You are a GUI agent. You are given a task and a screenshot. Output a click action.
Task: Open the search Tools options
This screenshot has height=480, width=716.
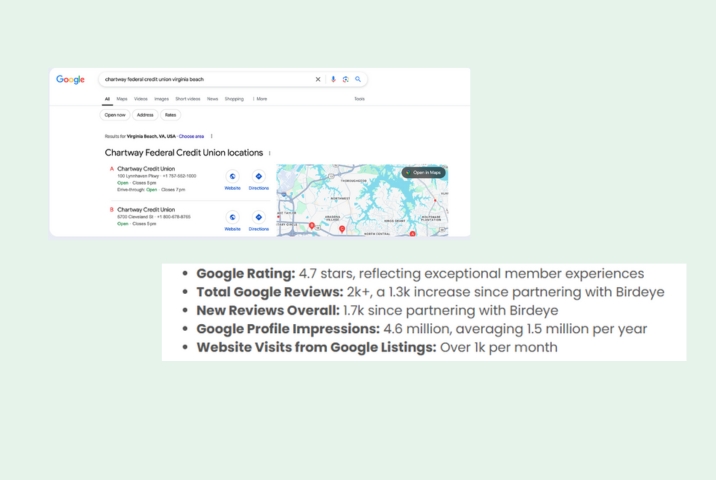[359, 99]
